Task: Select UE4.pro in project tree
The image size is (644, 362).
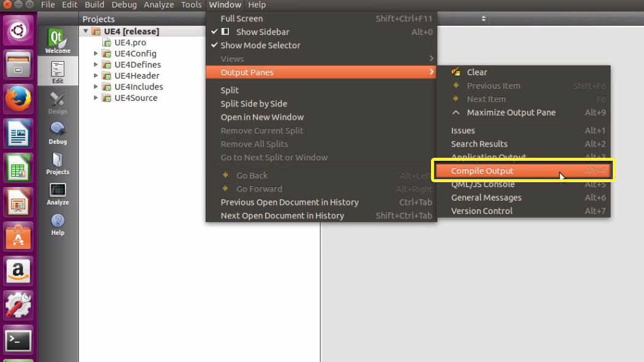Action: click(130, 43)
